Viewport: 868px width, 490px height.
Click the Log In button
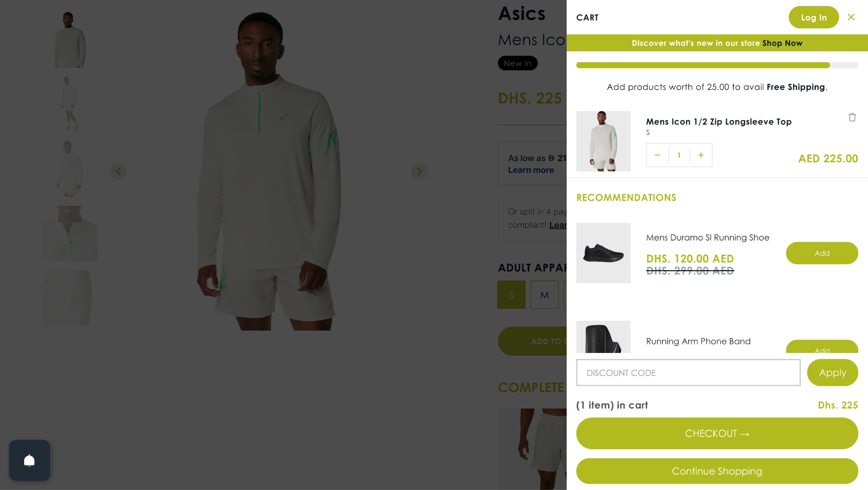click(x=814, y=17)
